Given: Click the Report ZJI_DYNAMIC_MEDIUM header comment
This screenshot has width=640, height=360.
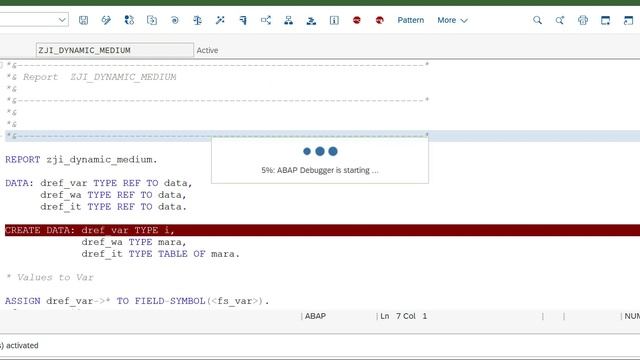Looking at the screenshot, I should 91,77.
